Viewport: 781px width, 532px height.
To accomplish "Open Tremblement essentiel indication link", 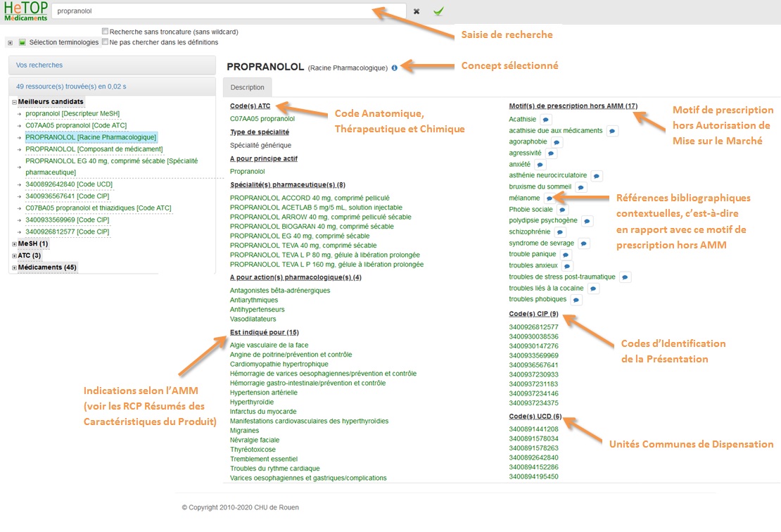I will 264,460.
